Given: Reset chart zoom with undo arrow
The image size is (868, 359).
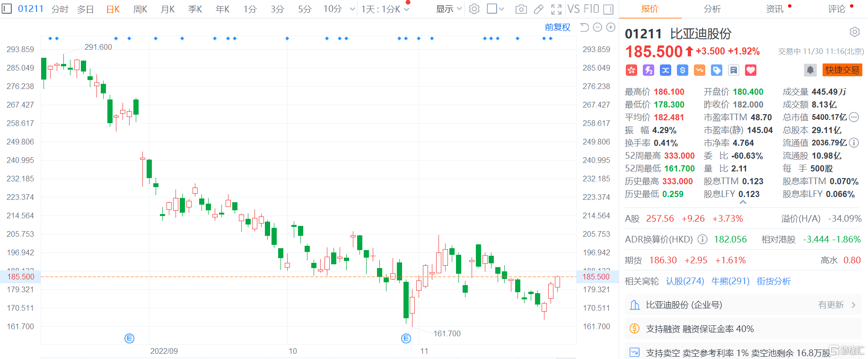Looking at the screenshot, I should pos(584,27).
